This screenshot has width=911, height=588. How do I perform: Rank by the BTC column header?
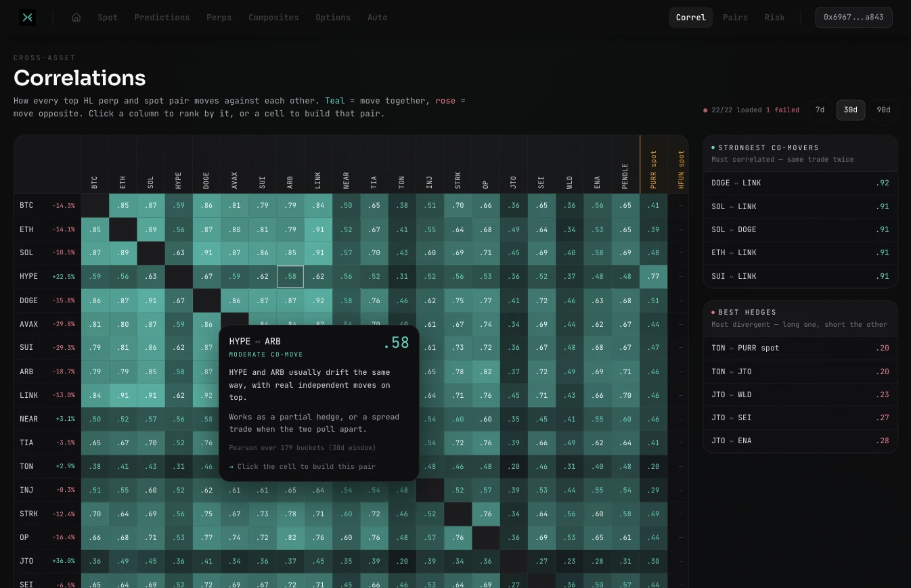pos(95,164)
